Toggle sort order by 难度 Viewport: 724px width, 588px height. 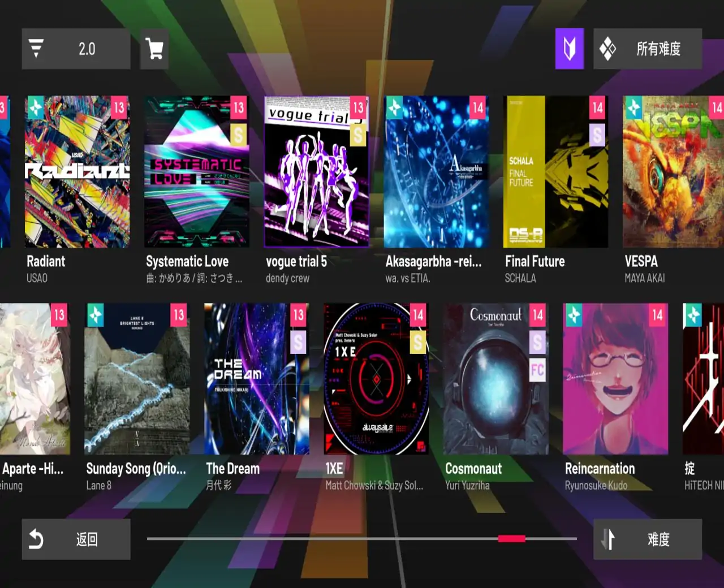click(648, 539)
